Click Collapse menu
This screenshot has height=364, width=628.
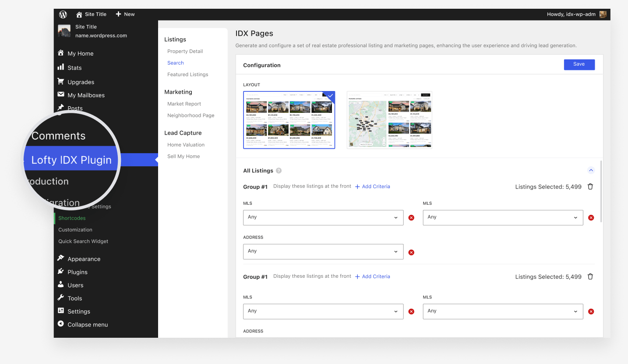(83, 325)
